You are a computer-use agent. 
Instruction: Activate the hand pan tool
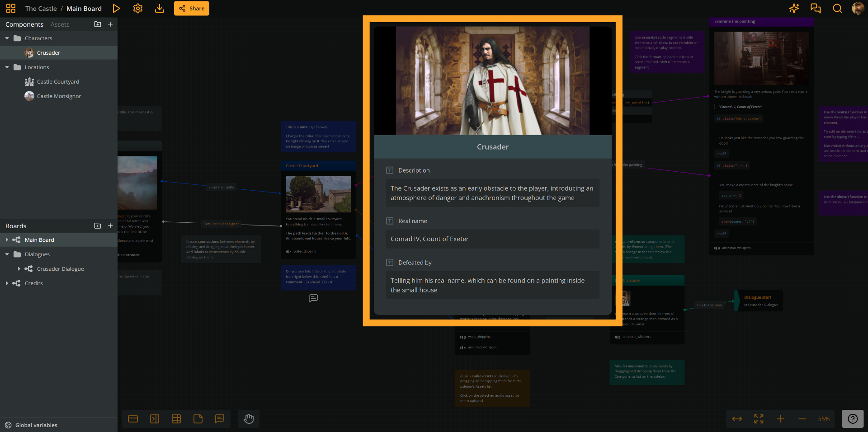[x=249, y=419]
